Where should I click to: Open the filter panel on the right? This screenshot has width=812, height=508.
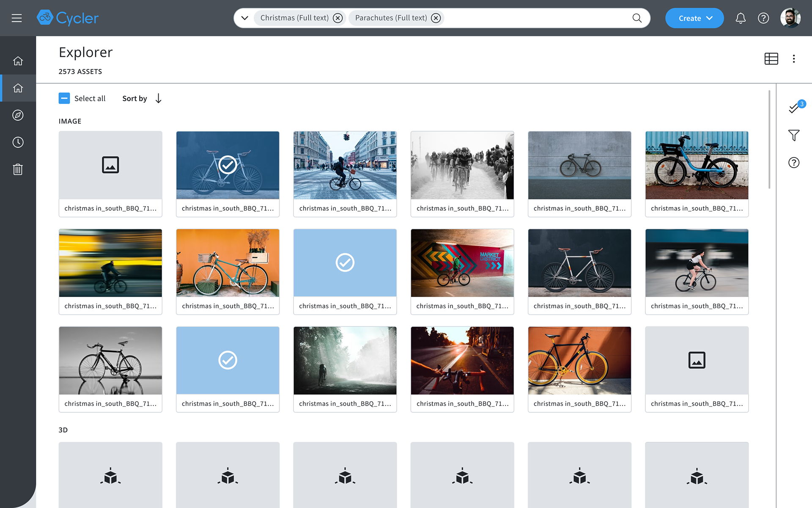[794, 135]
